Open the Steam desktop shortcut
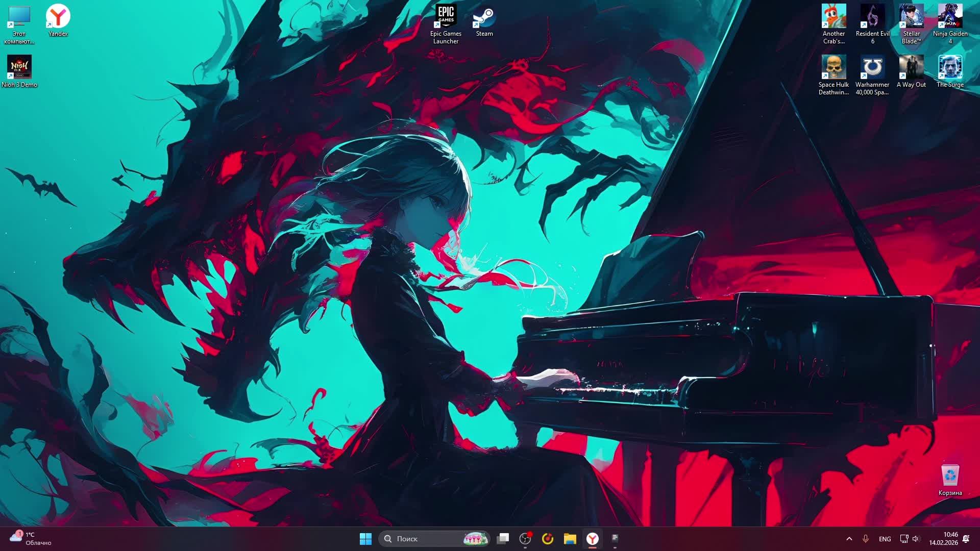The image size is (980, 551). (x=484, y=18)
